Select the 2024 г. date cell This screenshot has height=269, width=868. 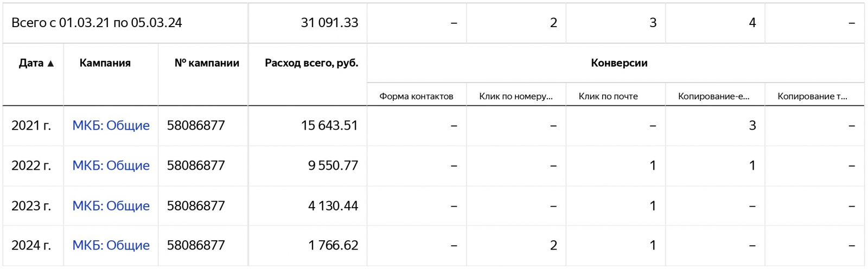coord(31,245)
